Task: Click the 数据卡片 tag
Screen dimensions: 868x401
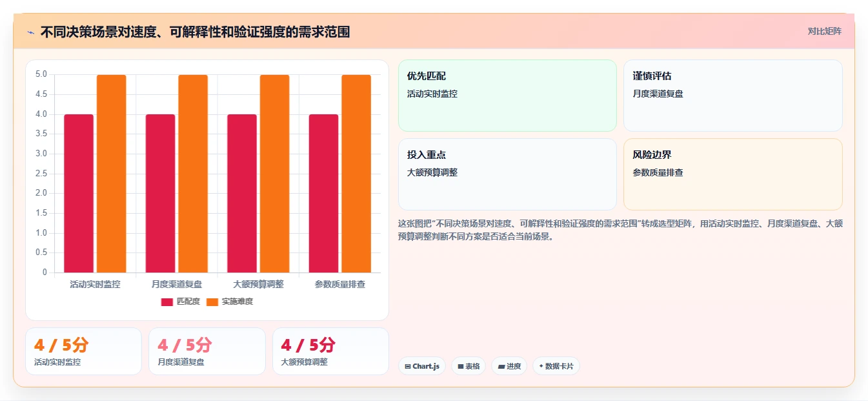Action: [x=556, y=366]
